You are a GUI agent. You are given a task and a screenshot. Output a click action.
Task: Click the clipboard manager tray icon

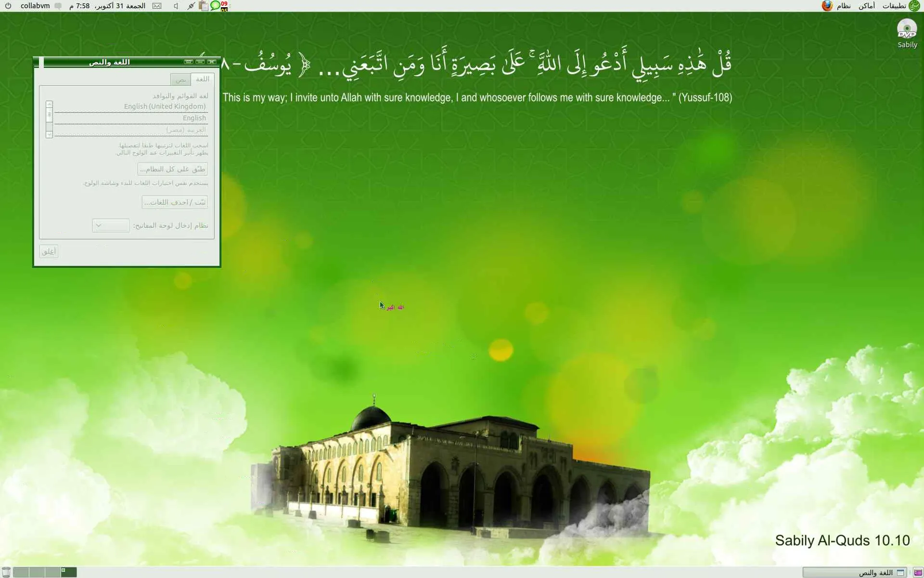tap(204, 6)
